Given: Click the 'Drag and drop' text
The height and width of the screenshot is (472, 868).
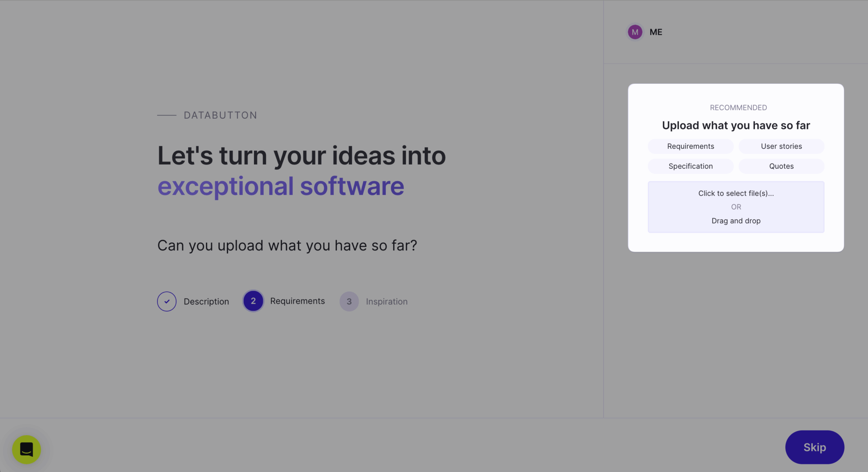Looking at the screenshot, I should [x=736, y=221].
